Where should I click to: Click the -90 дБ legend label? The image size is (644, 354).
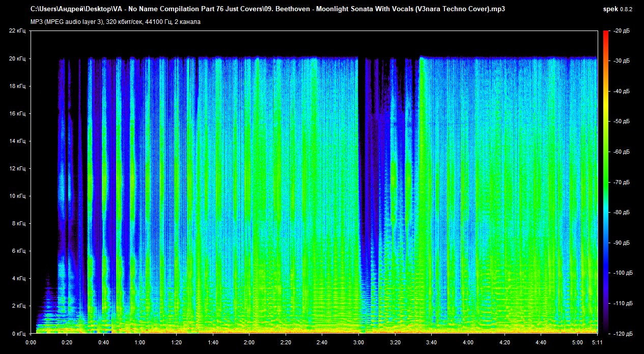pyautogui.click(x=623, y=243)
